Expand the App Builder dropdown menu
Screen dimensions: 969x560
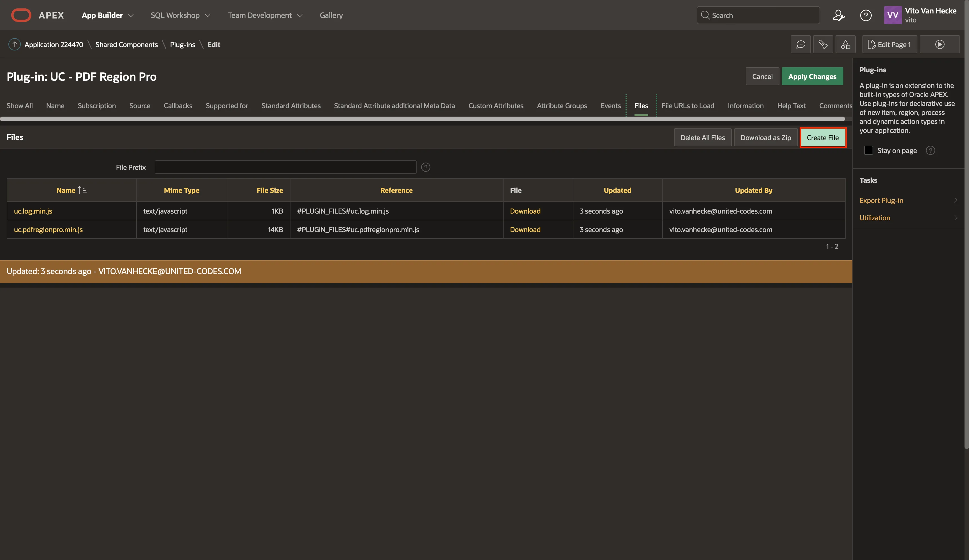(108, 15)
